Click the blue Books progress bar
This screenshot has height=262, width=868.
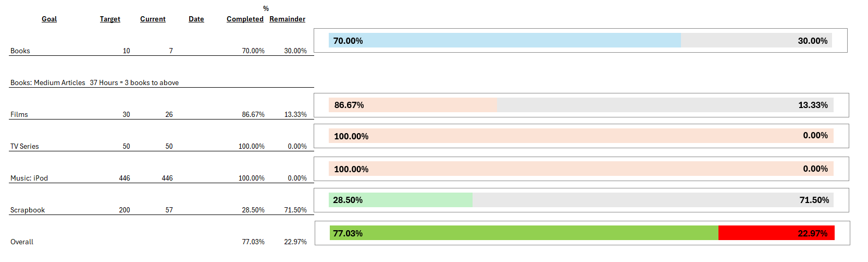point(504,41)
